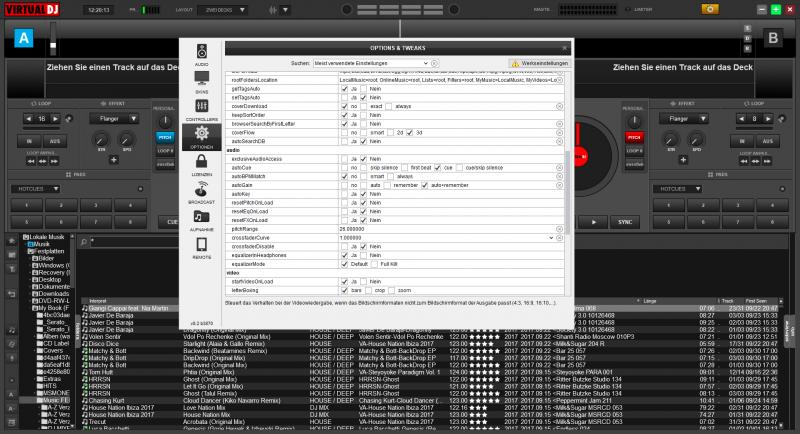
Task: Click the SYNC button on deck B
Action: [625, 222]
